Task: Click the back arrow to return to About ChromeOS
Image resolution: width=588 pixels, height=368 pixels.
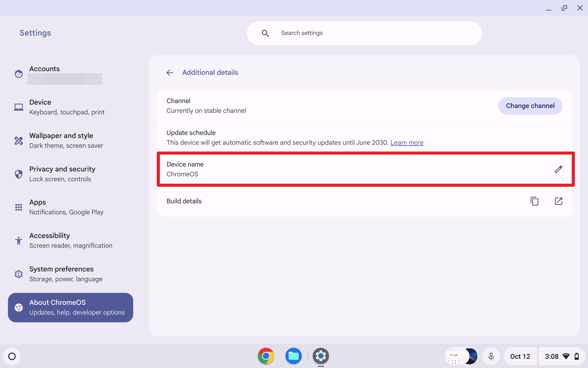Action: (169, 72)
